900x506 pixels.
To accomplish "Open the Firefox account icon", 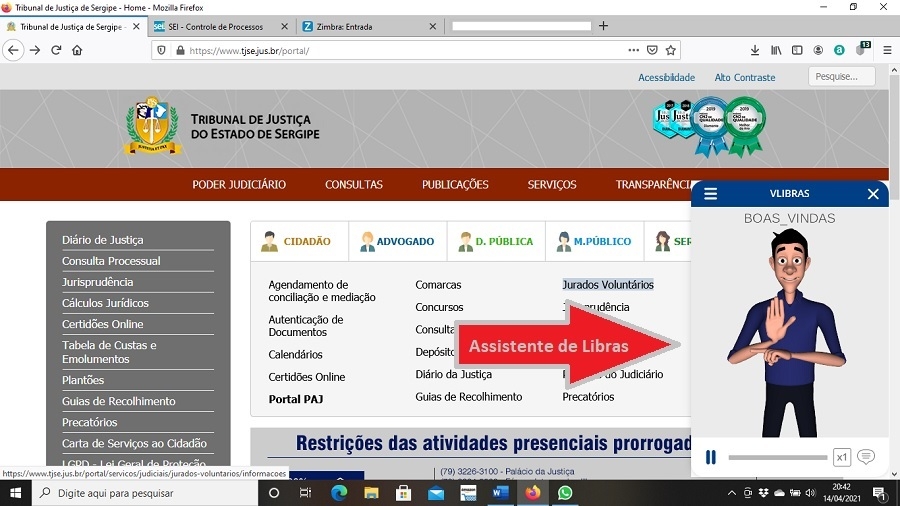I will (x=818, y=50).
